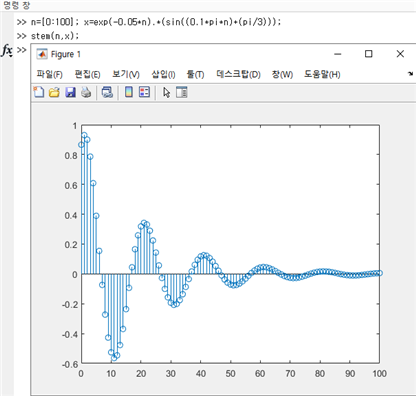
Task: Open the 파일(F) menu
Action: pos(49,74)
